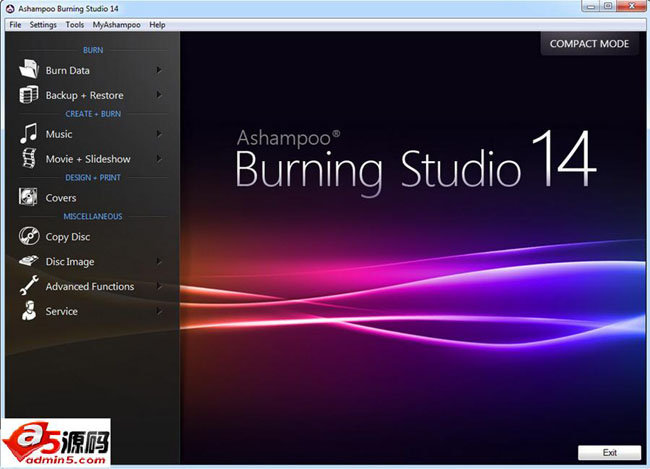
Task: Click the Covers disc case icon
Action: [28, 197]
